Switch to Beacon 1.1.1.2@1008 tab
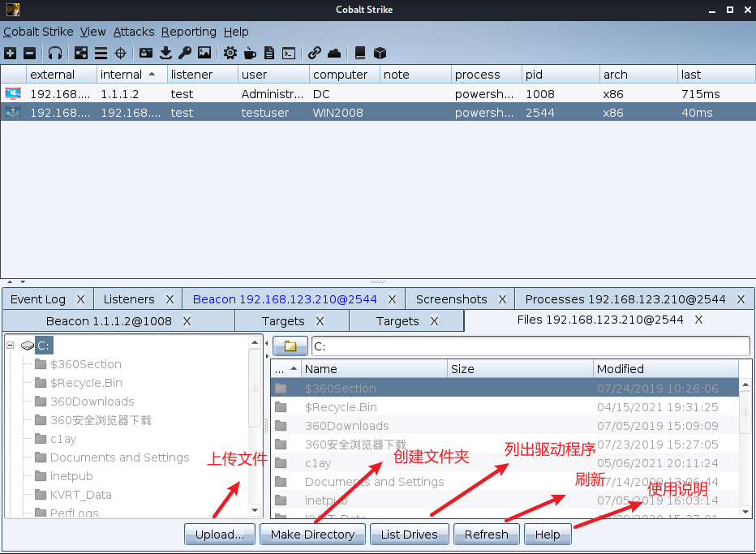 click(109, 321)
